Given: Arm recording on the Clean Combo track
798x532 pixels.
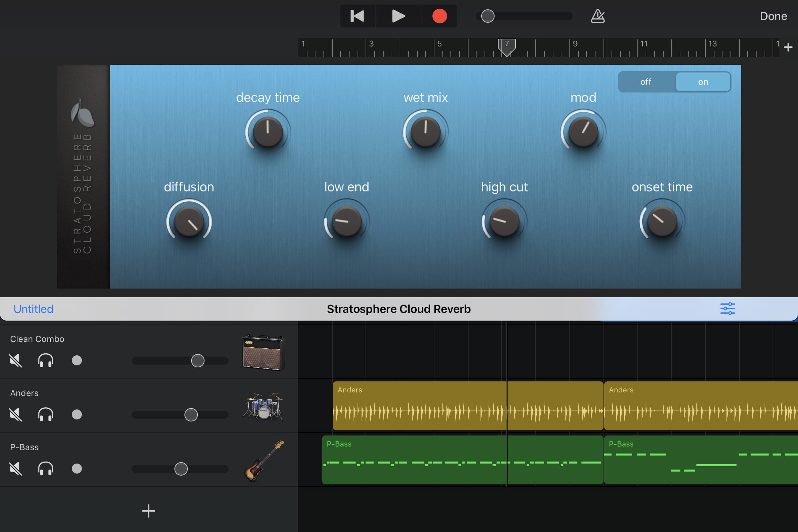Looking at the screenshot, I should click(77, 360).
